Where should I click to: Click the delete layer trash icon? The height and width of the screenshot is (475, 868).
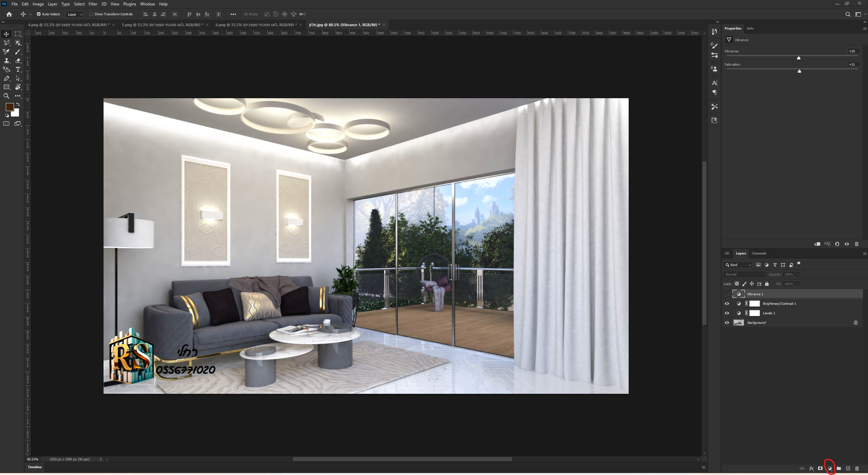click(x=857, y=469)
